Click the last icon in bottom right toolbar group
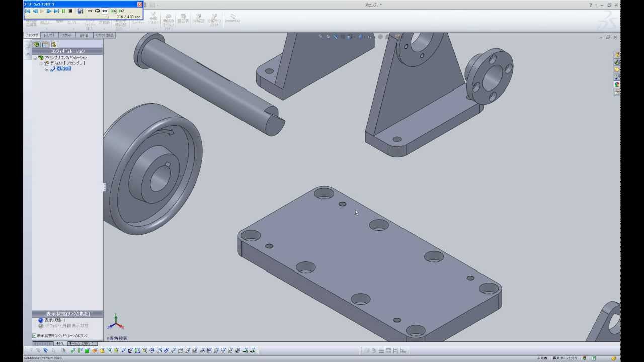This screenshot has height=362, width=644. 403,350
